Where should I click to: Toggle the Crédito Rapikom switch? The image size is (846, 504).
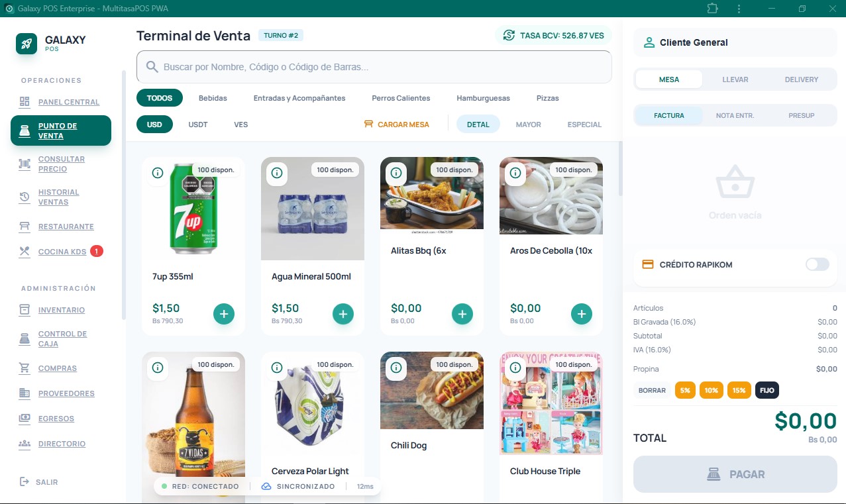coord(817,264)
